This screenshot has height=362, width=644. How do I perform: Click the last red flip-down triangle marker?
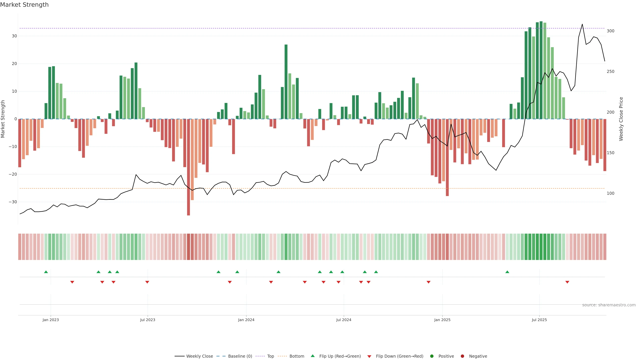point(567,282)
